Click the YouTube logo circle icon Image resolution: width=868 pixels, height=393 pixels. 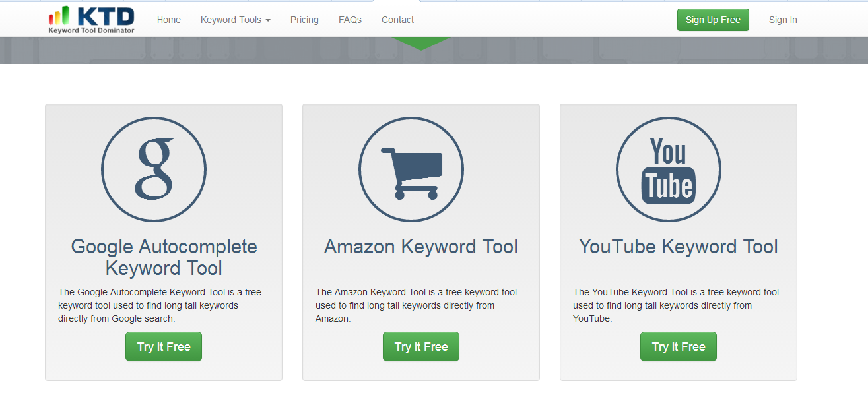pyautogui.click(x=669, y=169)
